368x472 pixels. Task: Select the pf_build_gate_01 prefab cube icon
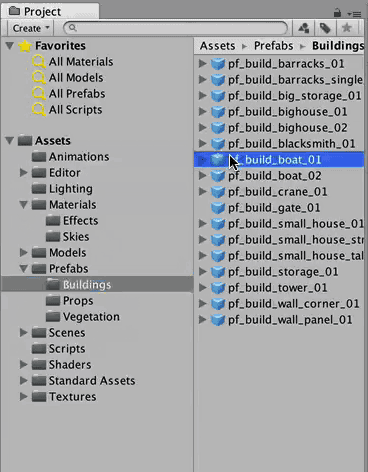coord(218,208)
